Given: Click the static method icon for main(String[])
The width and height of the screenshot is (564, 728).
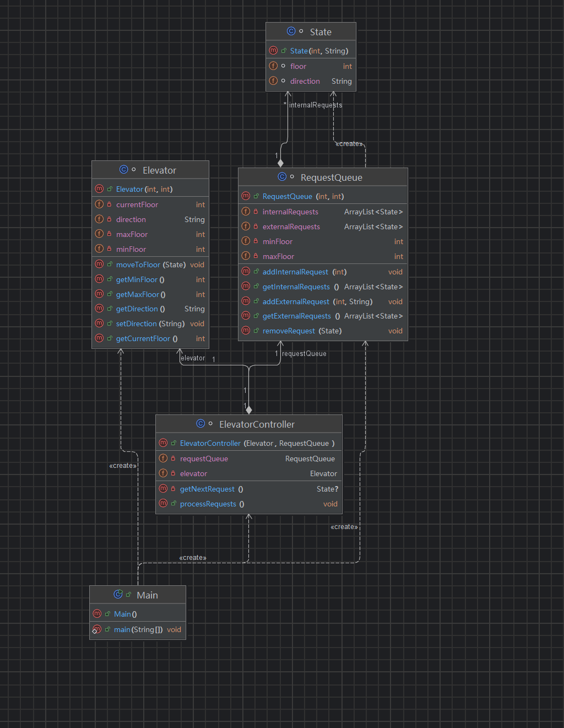Looking at the screenshot, I should coord(97,629).
